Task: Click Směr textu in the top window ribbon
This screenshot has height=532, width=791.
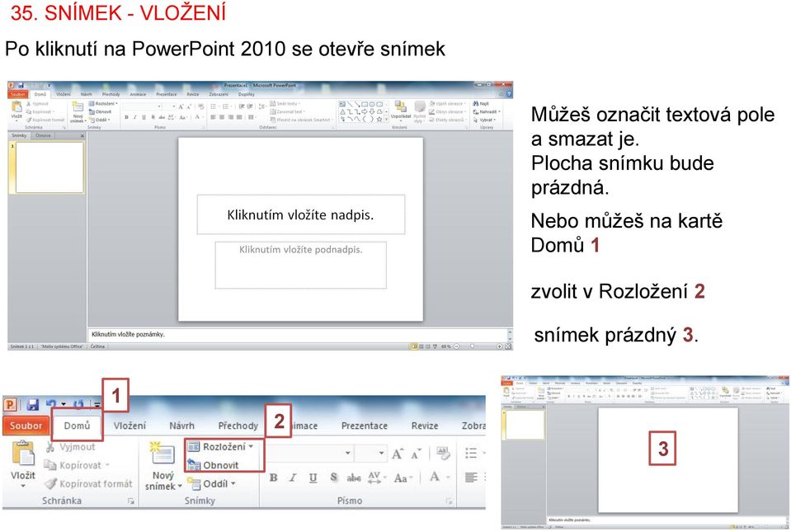Action: [285, 103]
